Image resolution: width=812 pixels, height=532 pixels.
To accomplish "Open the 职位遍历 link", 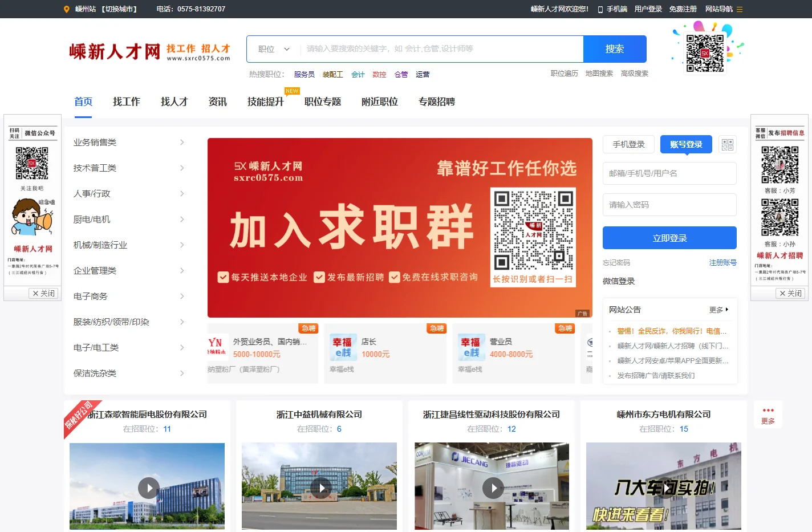I will pyautogui.click(x=565, y=74).
